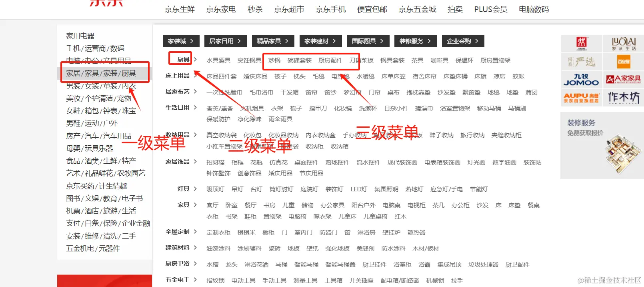Viewport: 644px width, 287px height.
Task: Expand the 厨房卫浴 category arrow
Action: [195, 264]
